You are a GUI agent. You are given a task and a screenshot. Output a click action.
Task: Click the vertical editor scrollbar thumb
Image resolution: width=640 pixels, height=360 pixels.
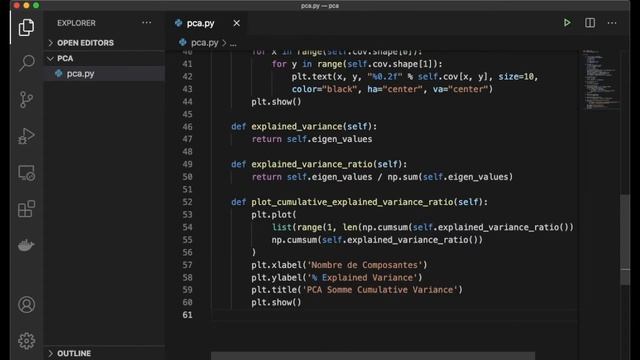(x=625, y=240)
